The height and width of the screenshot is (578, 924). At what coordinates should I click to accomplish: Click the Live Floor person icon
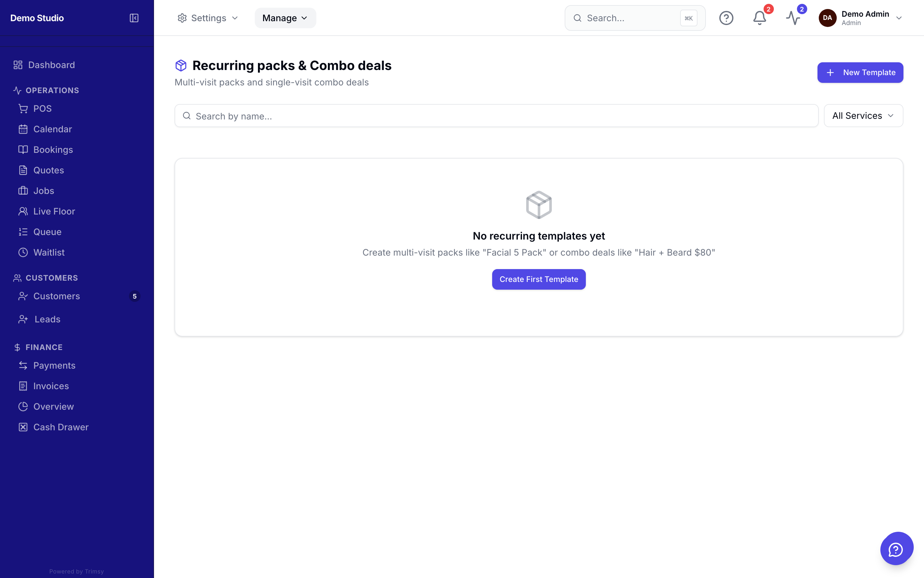(23, 211)
